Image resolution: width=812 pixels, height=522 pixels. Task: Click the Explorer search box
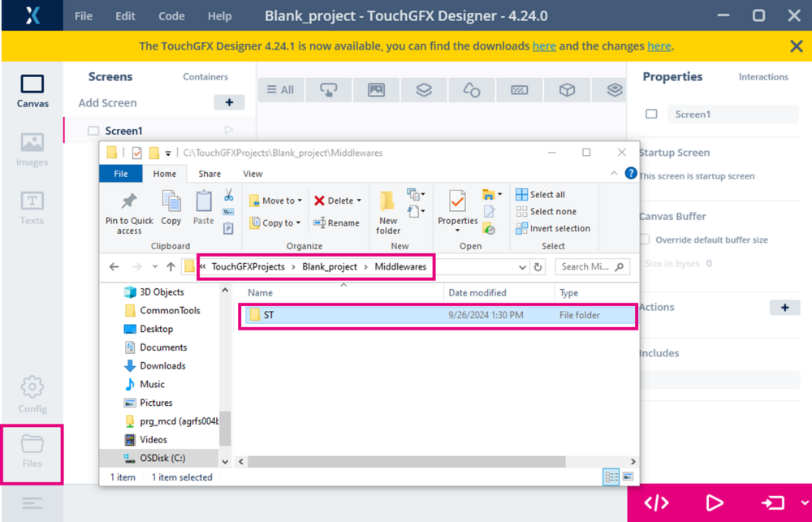tap(593, 267)
